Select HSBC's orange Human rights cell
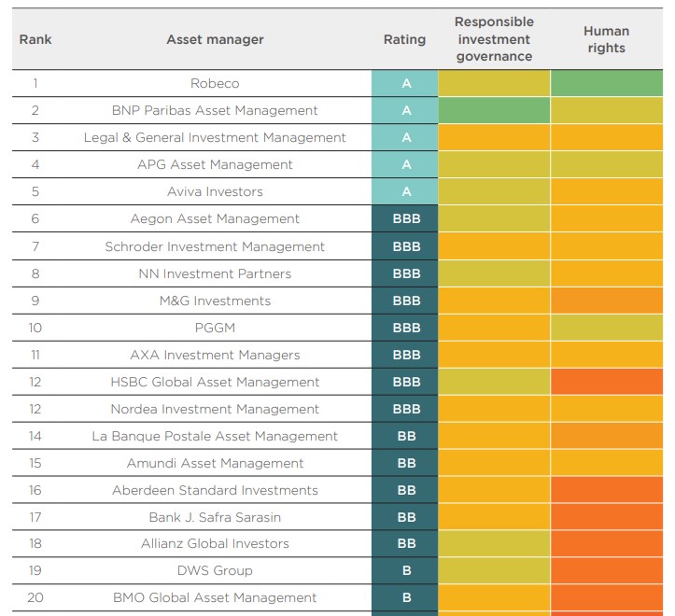675x616 pixels. [606, 382]
